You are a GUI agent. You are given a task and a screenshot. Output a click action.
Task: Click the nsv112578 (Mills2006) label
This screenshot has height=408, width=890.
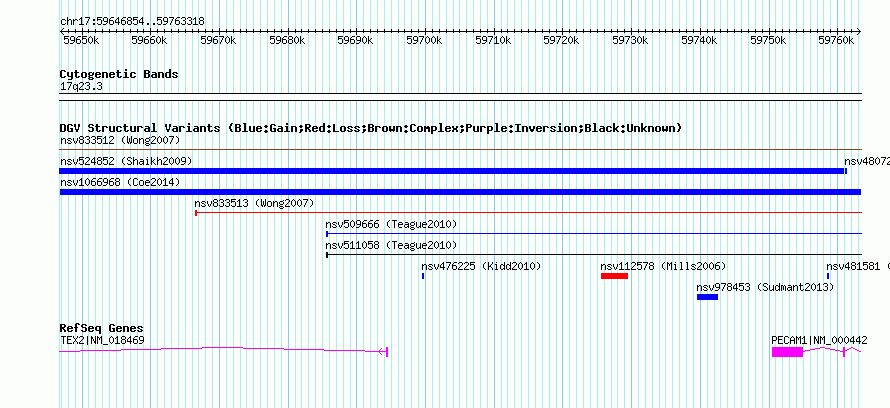[664, 266]
